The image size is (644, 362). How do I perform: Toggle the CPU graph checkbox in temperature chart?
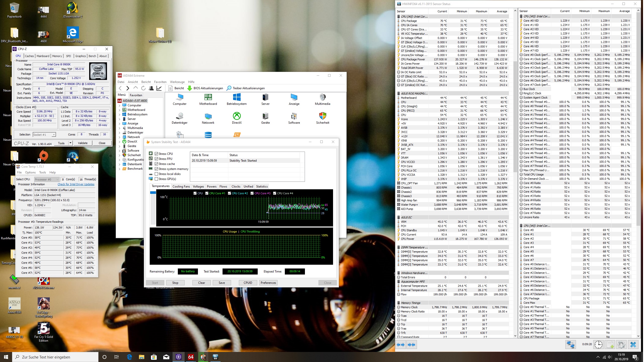click(x=195, y=193)
